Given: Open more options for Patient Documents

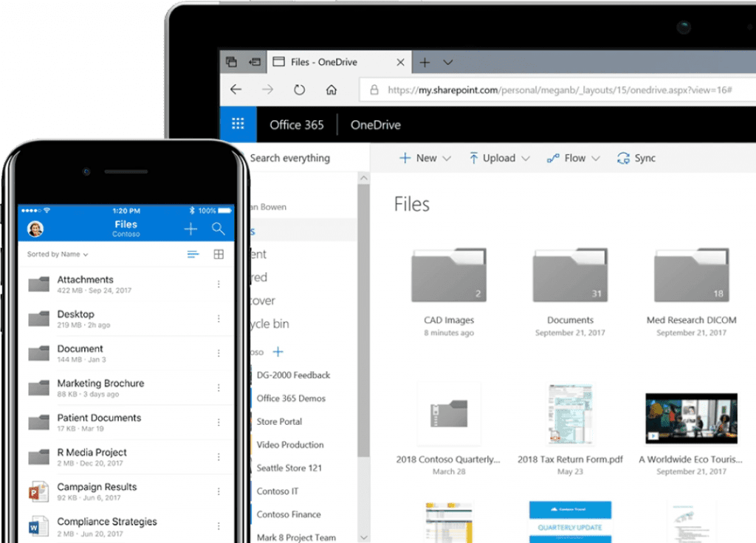Looking at the screenshot, I should [x=219, y=423].
